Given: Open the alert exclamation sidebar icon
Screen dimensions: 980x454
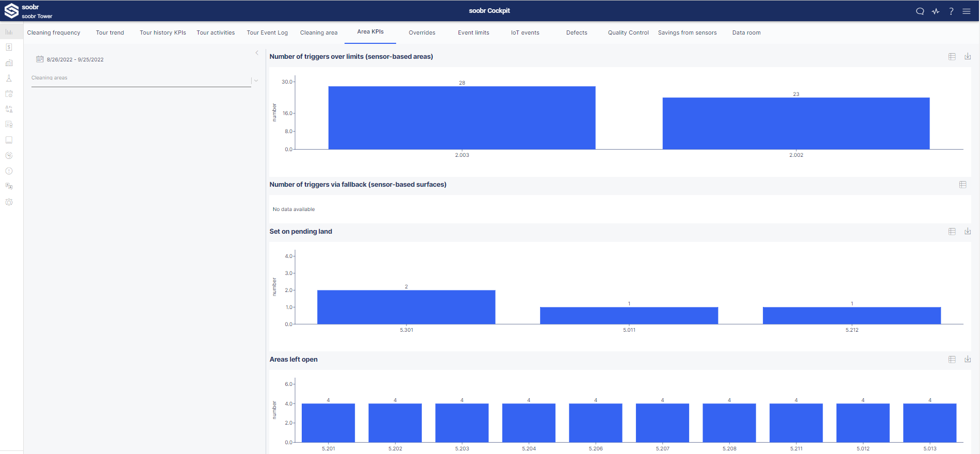Looking at the screenshot, I should click(9, 171).
